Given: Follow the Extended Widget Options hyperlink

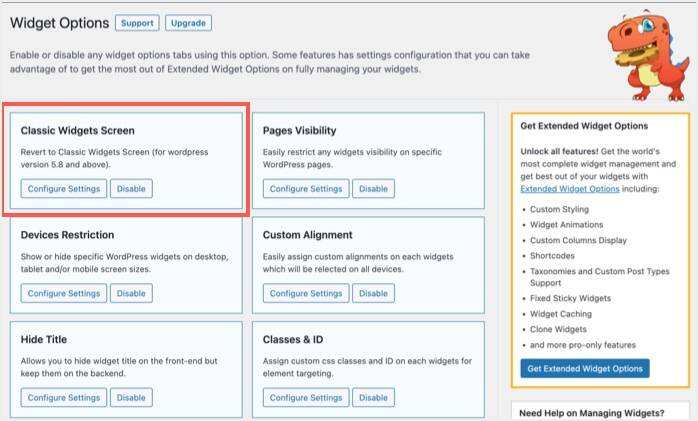Looking at the screenshot, I should (x=570, y=189).
